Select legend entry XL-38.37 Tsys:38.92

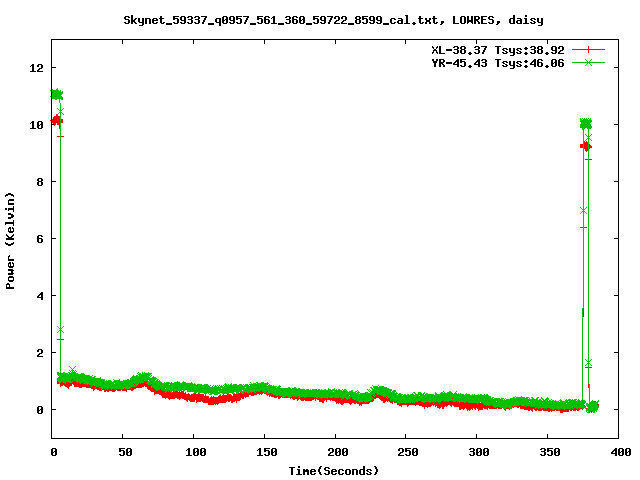point(498,50)
